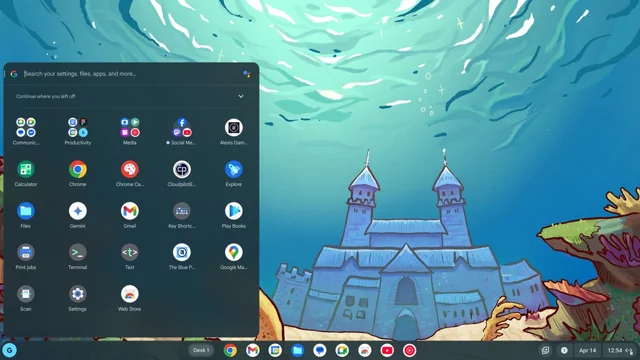Show the notification count indicator

tap(564, 350)
